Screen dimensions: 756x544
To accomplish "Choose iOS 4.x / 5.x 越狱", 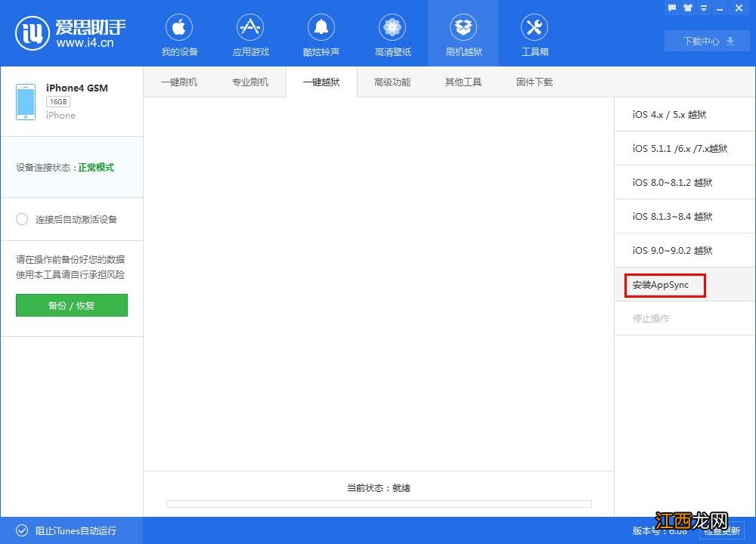I will [685, 115].
